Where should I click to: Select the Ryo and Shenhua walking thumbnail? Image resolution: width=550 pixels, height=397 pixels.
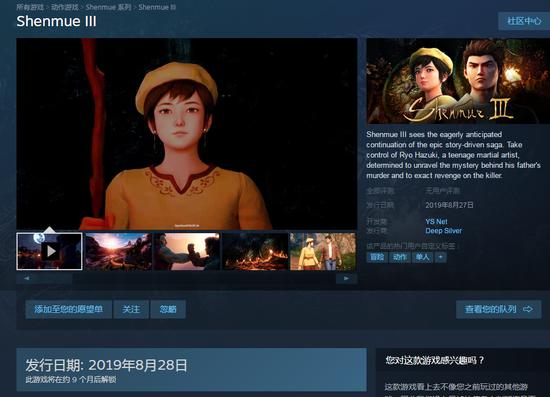323,251
